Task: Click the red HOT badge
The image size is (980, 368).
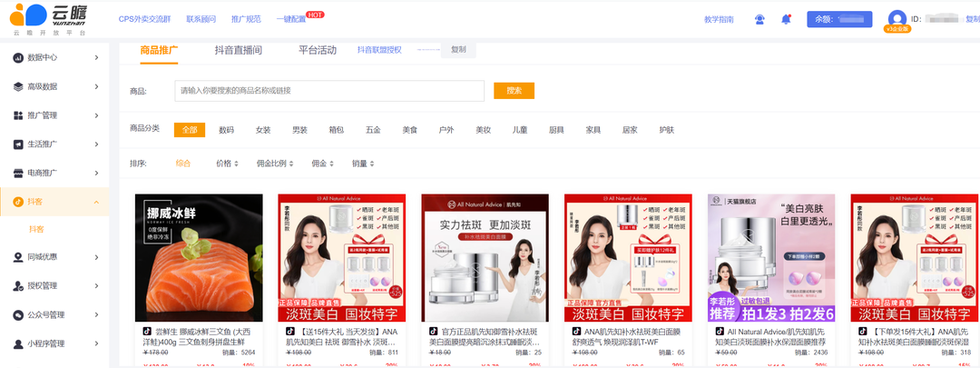Action: 315,15
